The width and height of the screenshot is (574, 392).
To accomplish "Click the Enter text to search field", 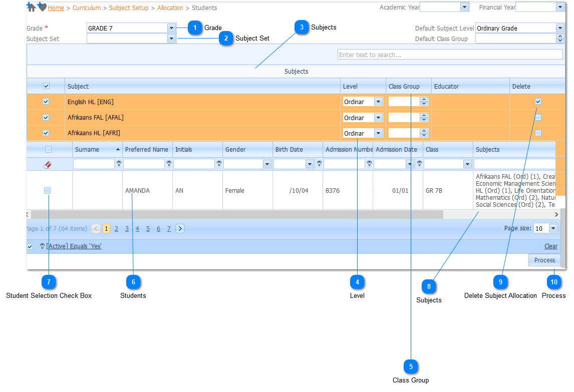I will [450, 55].
